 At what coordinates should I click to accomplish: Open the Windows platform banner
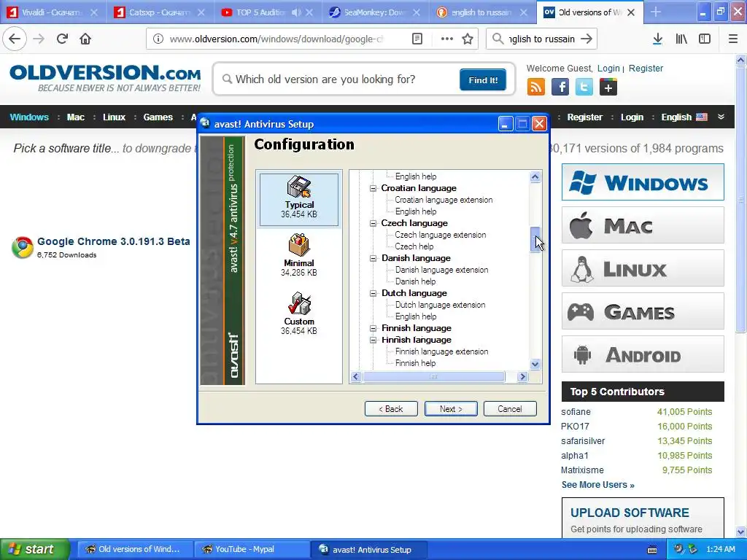click(x=643, y=182)
